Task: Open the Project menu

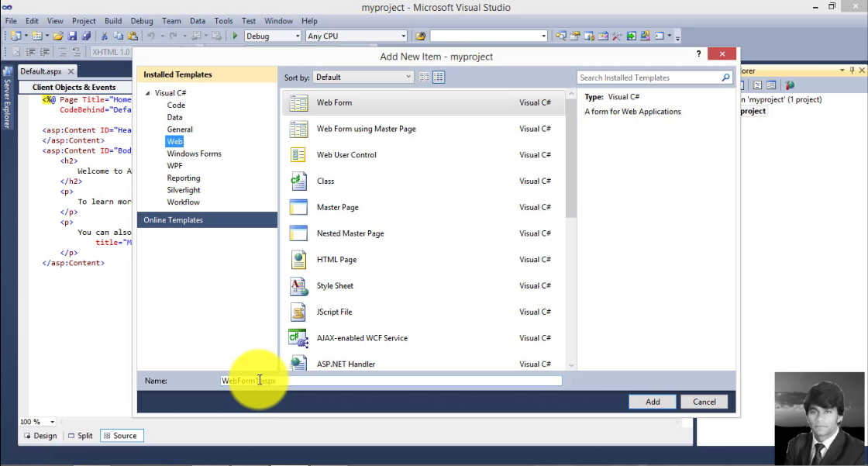Action: tap(84, 21)
